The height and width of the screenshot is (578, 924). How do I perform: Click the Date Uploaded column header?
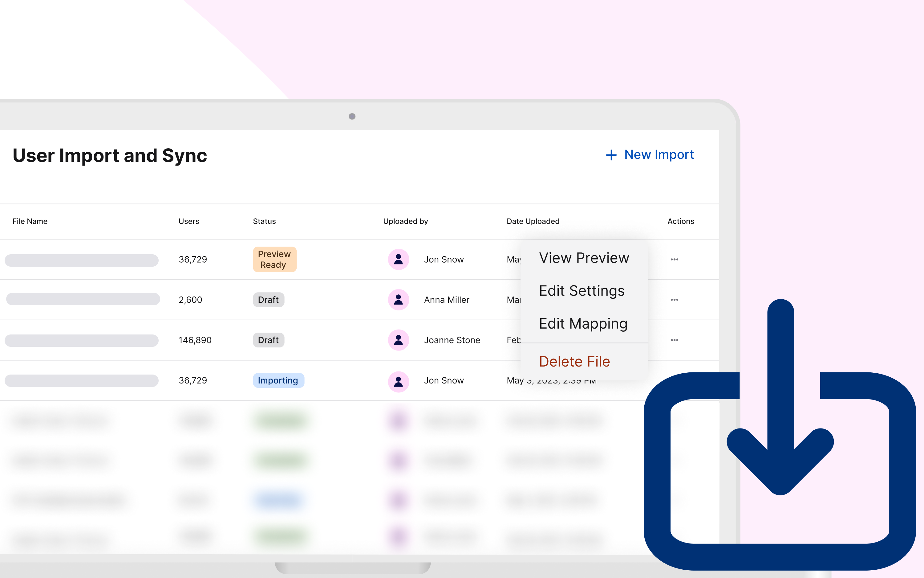click(x=533, y=221)
